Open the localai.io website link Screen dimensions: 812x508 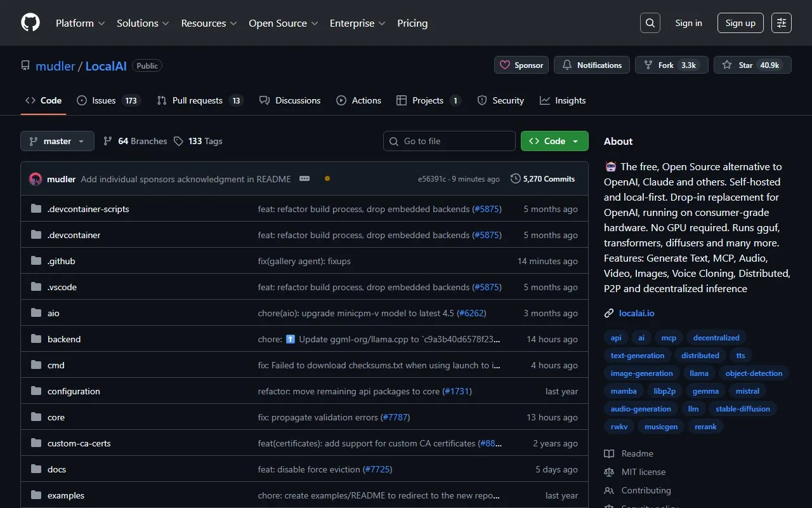(636, 313)
